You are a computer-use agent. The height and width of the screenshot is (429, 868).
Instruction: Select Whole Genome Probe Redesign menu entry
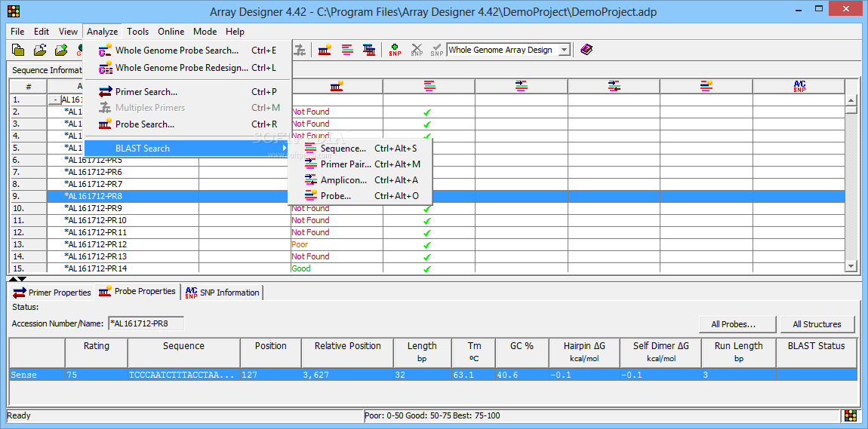click(188, 68)
